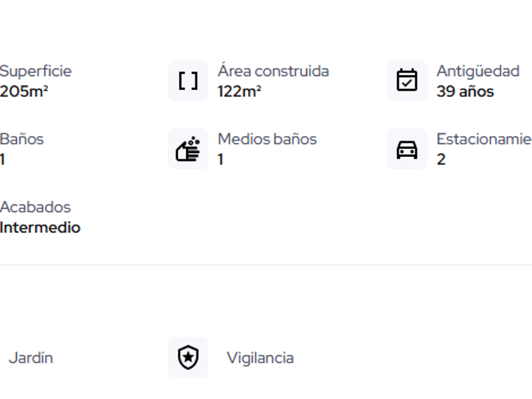Click the half baths count value 1

coord(220,160)
